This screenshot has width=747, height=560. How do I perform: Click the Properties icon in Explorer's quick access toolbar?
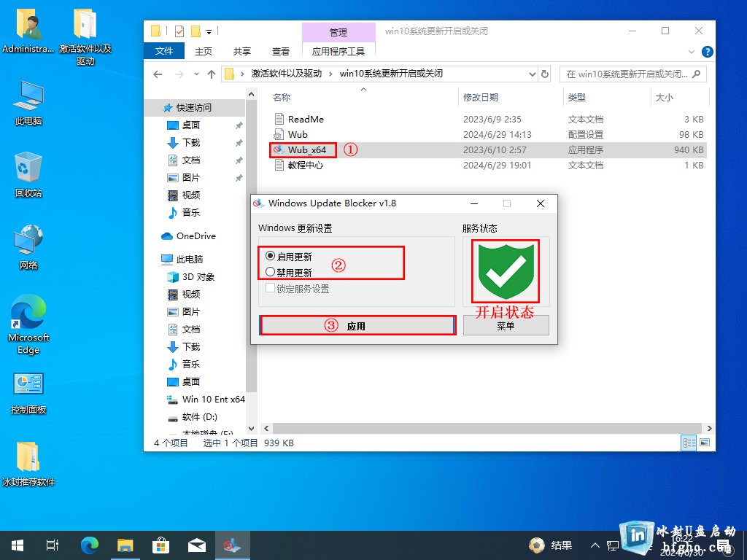click(x=179, y=31)
